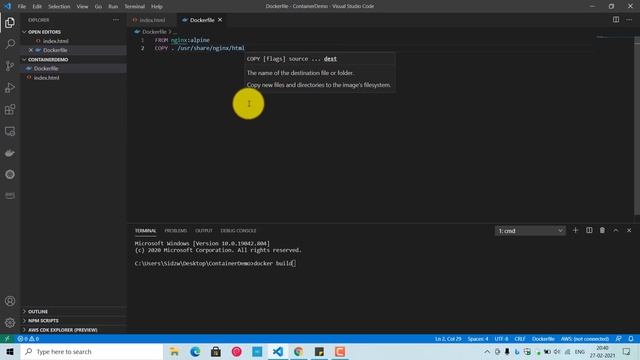Screen dimensions: 640x360
Task: Open errors and warnings count in status bar
Action: (x=28, y=339)
